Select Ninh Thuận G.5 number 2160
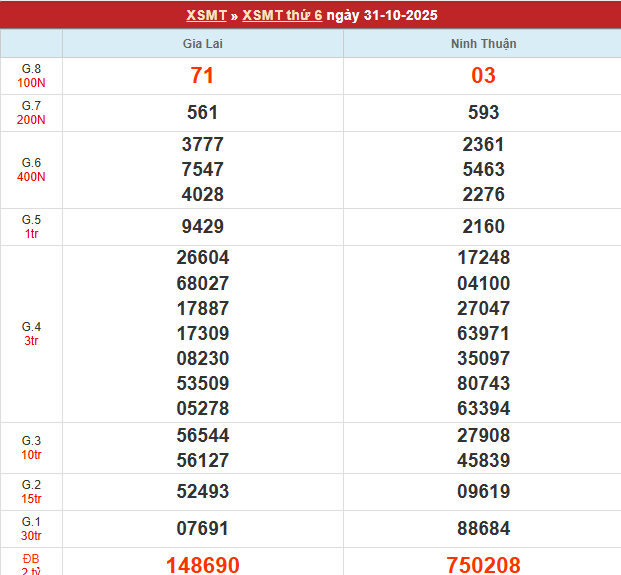Image resolution: width=621 pixels, height=575 pixels. pyautogui.click(x=483, y=227)
